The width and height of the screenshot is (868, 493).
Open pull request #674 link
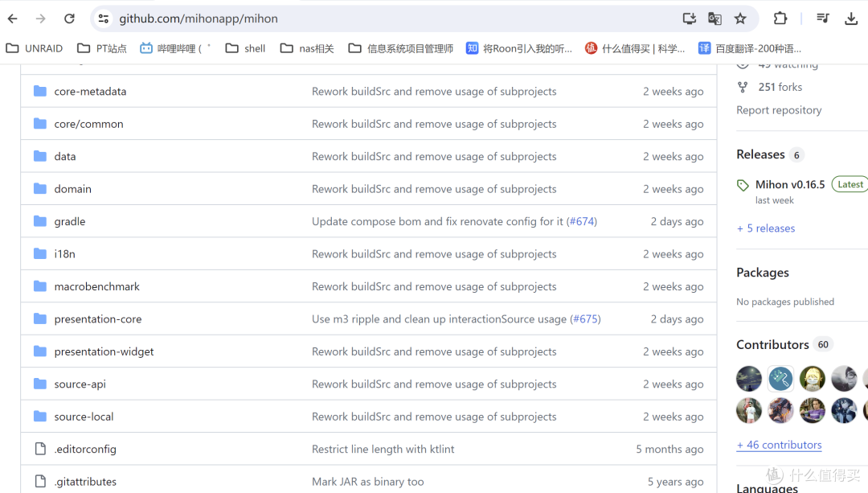click(x=582, y=221)
